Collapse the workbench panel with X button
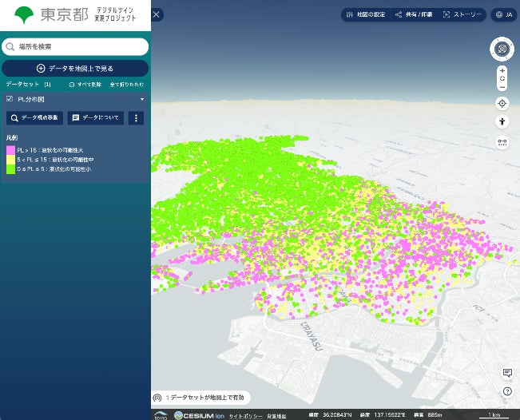Image resolution: width=520 pixels, height=420 pixels. [157, 14]
